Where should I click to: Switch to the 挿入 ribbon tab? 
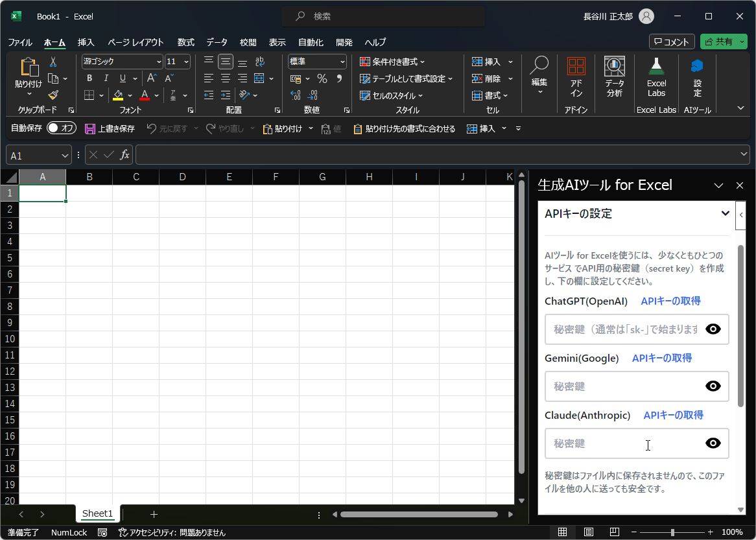[x=86, y=42]
